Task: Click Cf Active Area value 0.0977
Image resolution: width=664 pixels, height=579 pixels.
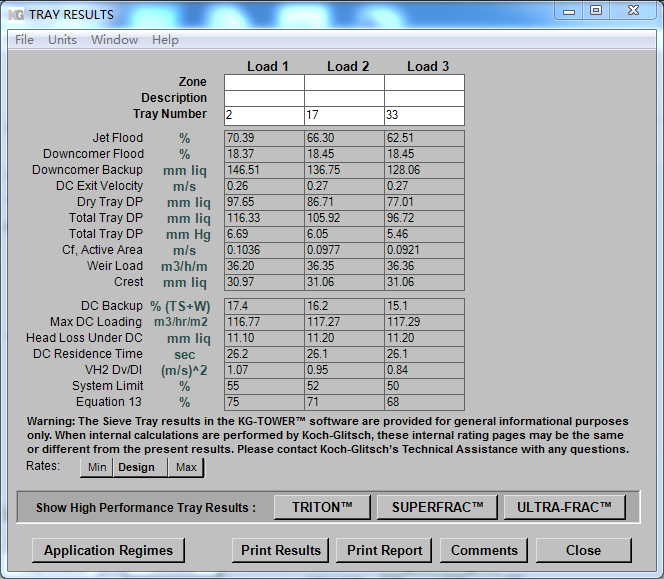Action: (344, 250)
